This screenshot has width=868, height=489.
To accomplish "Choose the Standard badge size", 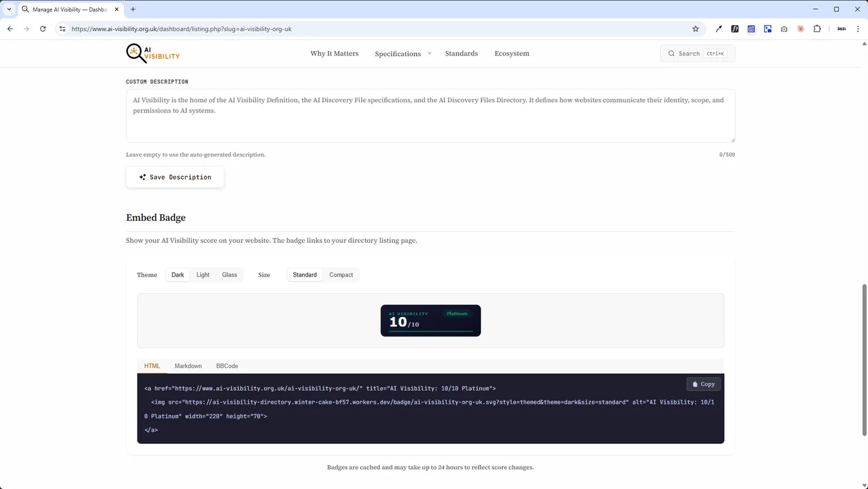I will [x=305, y=275].
